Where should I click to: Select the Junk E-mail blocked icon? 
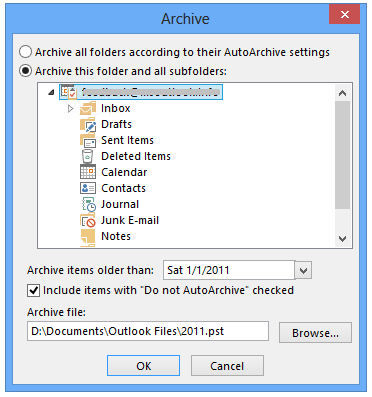point(88,220)
